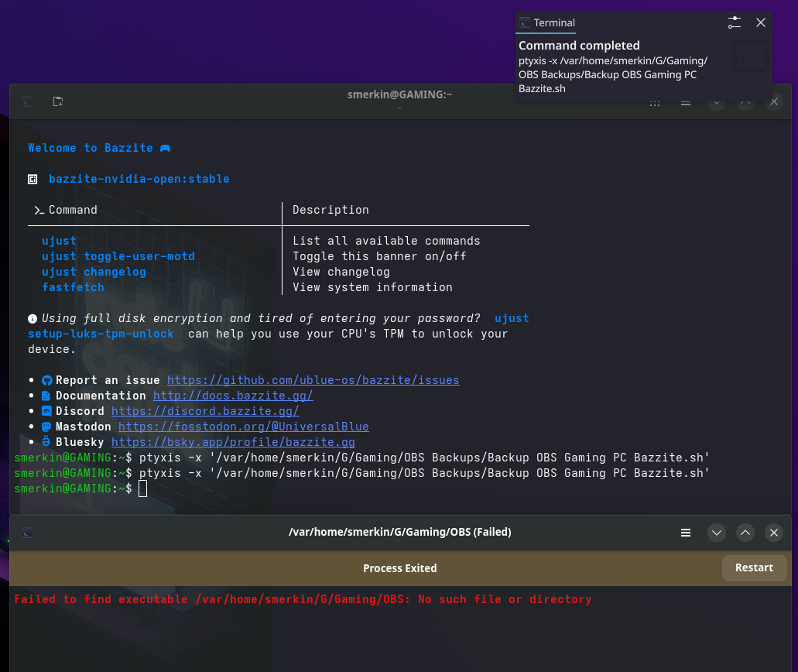Viewport: 798px width, 672px height.
Task: Open a new tab in the smerkin@GAMING terminal
Action: click(58, 101)
